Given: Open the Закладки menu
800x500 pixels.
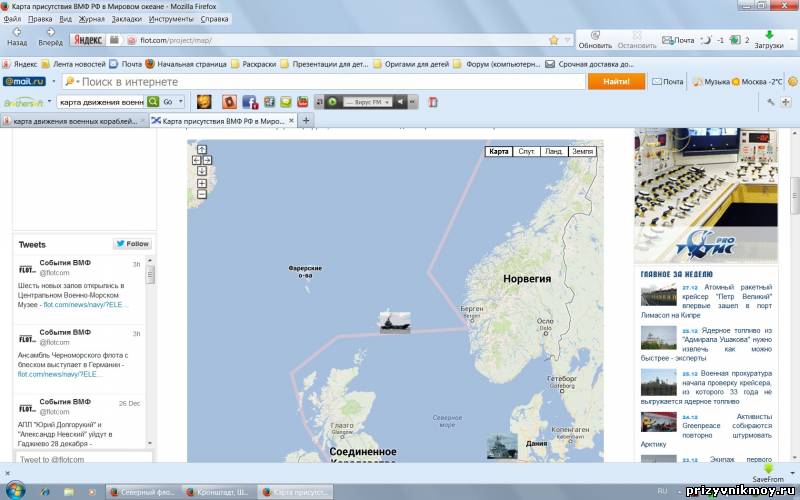Looking at the screenshot, I should coord(126,18).
